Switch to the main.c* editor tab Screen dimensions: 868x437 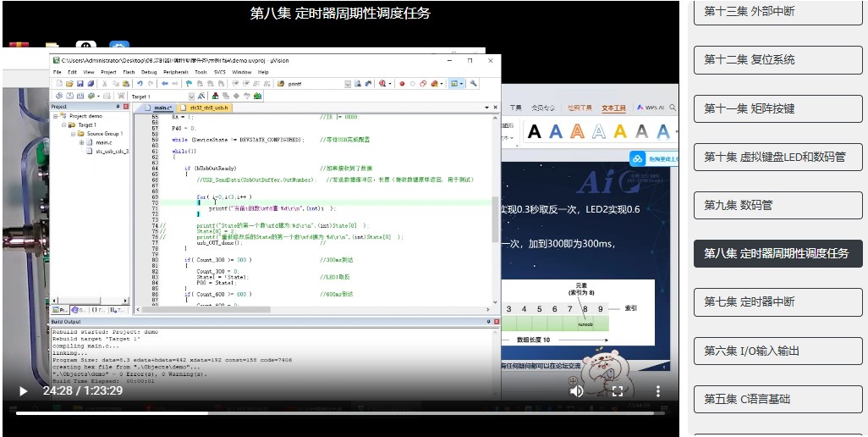coord(157,108)
